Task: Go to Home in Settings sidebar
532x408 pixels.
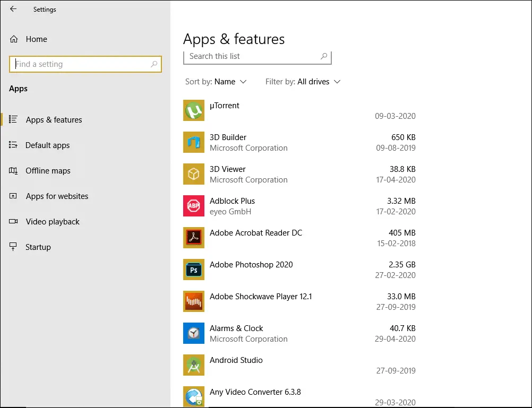Action: coord(36,39)
